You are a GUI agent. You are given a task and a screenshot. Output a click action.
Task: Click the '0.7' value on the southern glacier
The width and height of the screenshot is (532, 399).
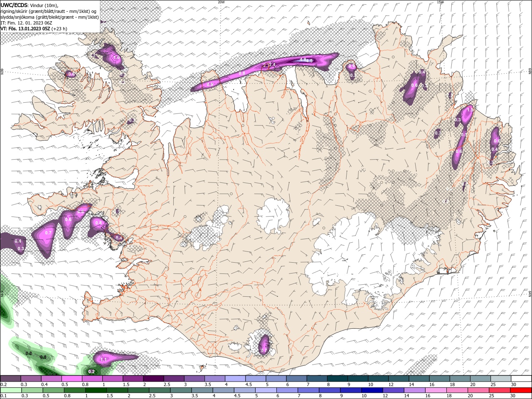[x=263, y=350]
